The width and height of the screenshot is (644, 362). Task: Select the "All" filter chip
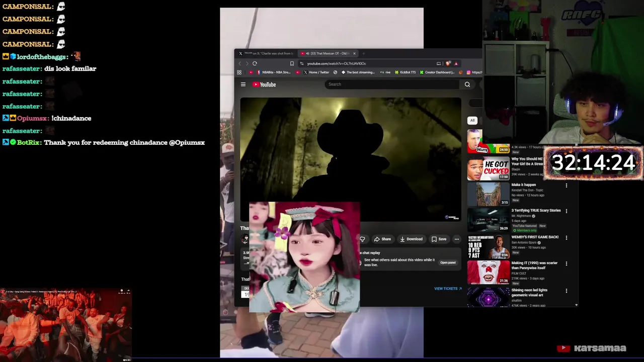tap(472, 121)
